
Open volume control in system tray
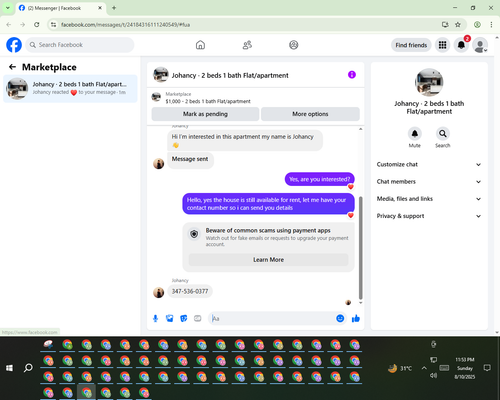433,376
